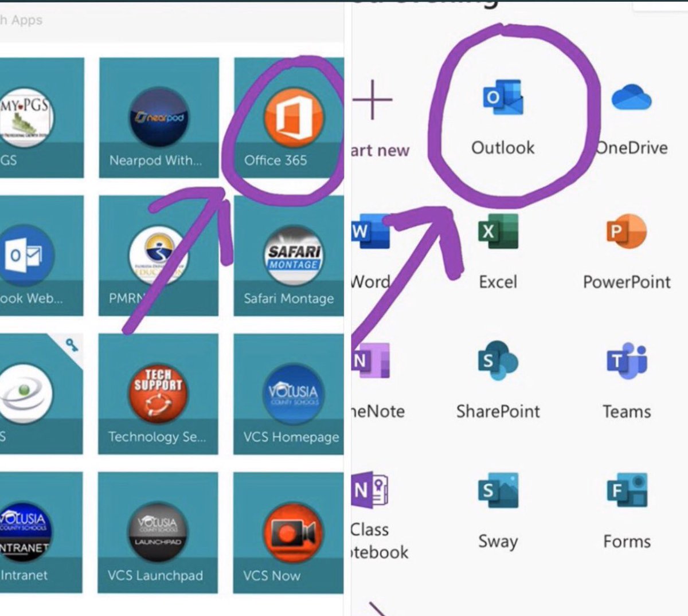Screen dimensions: 688x616
Task: Open the Office 365 app
Action: [x=290, y=117]
